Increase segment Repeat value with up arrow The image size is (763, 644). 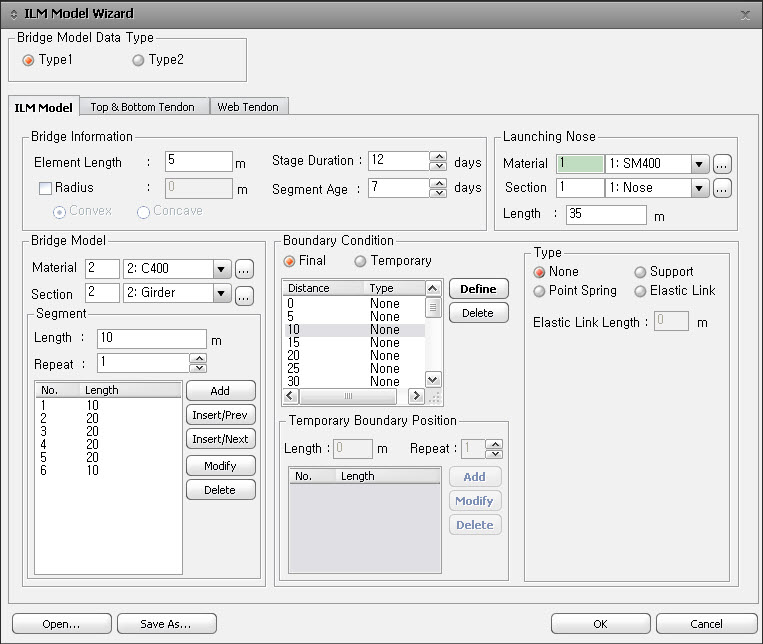pyautogui.click(x=198, y=358)
